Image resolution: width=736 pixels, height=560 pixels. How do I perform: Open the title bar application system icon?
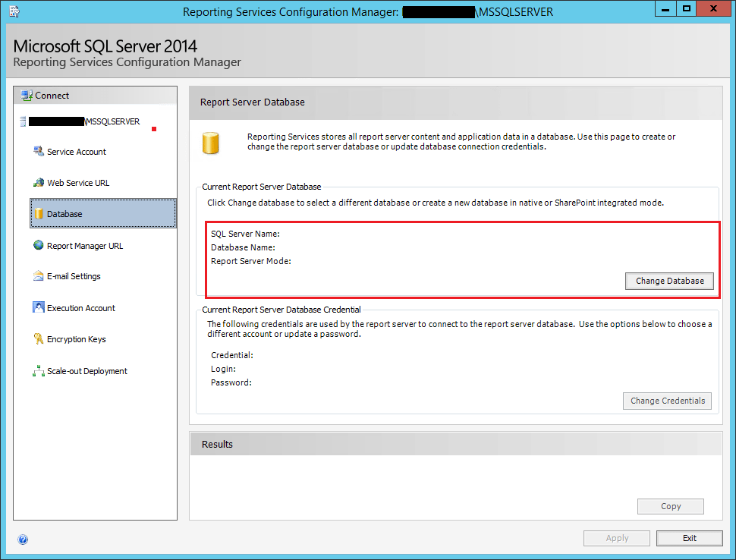coord(14,11)
